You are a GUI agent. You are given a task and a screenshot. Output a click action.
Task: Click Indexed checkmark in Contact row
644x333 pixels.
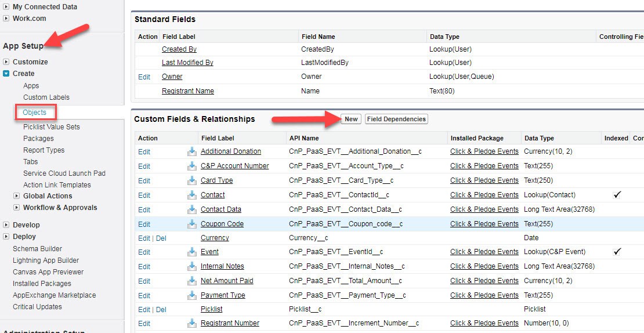pos(617,195)
